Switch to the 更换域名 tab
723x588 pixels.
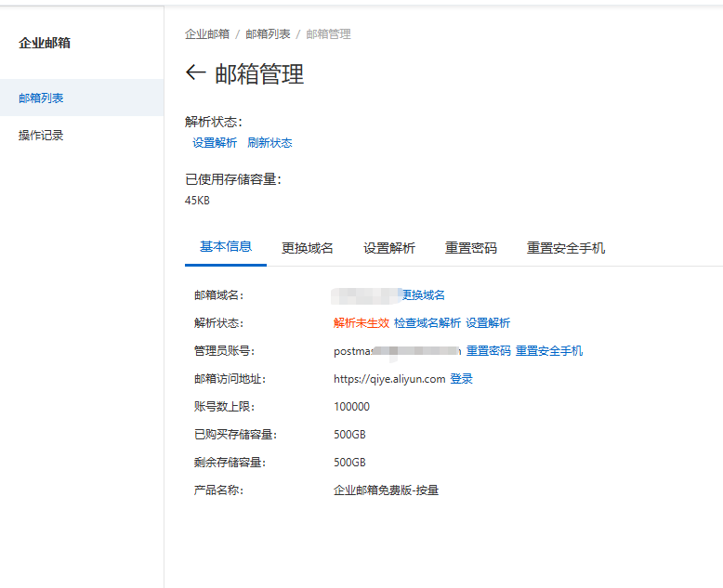(308, 248)
